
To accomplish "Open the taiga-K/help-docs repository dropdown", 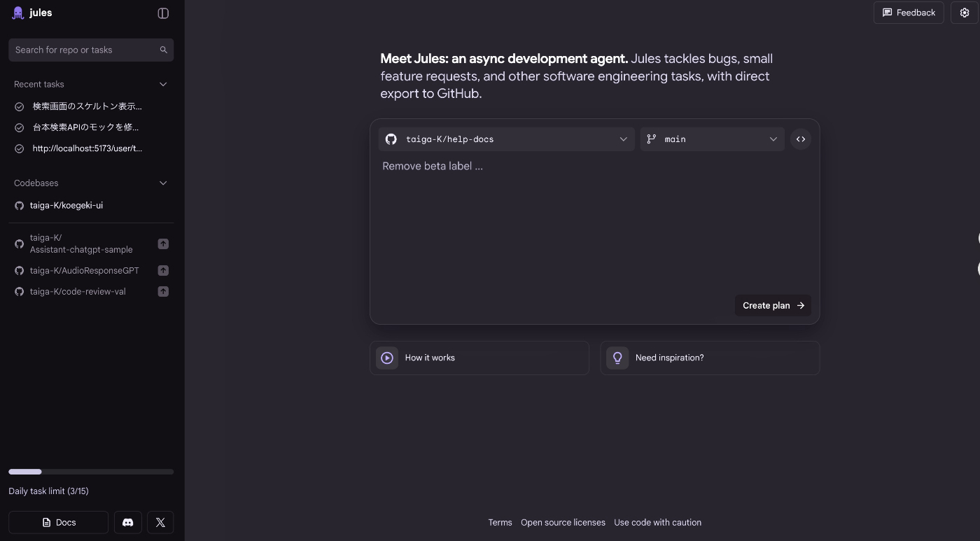I will tap(506, 139).
